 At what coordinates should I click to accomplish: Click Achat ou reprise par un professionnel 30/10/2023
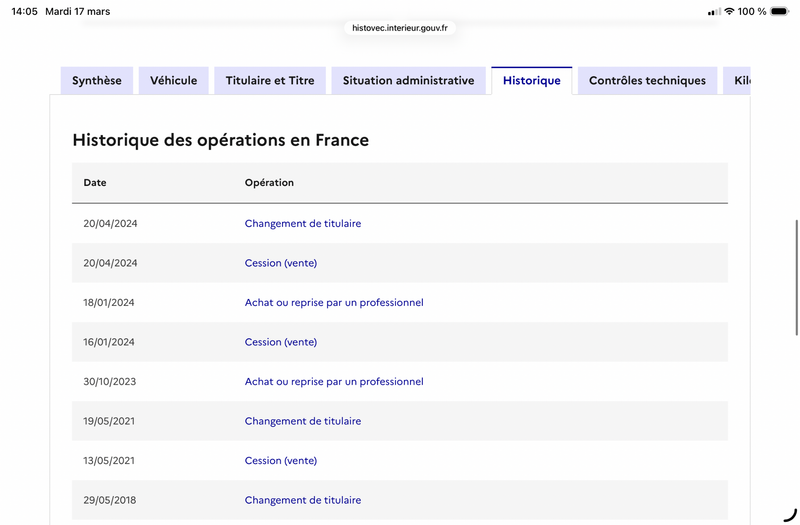click(x=334, y=381)
